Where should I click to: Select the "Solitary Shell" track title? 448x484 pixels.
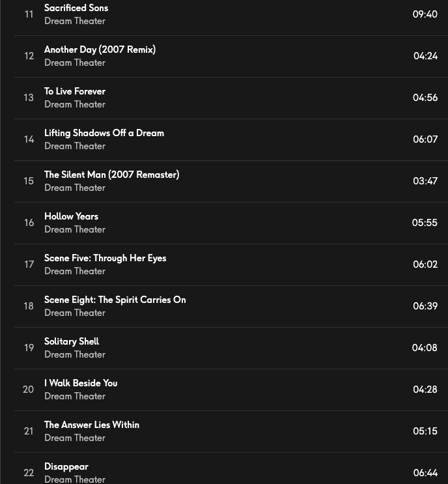point(72,341)
